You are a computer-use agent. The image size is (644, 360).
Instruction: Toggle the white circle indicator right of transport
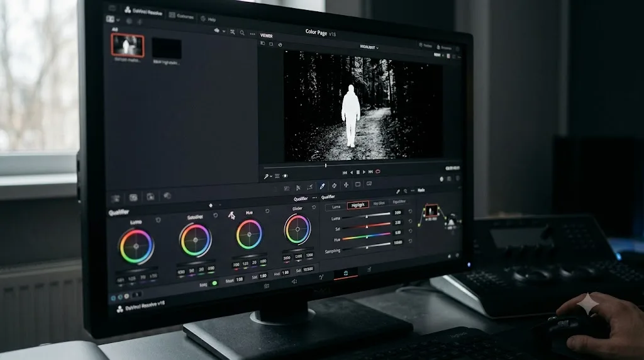tap(441, 179)
